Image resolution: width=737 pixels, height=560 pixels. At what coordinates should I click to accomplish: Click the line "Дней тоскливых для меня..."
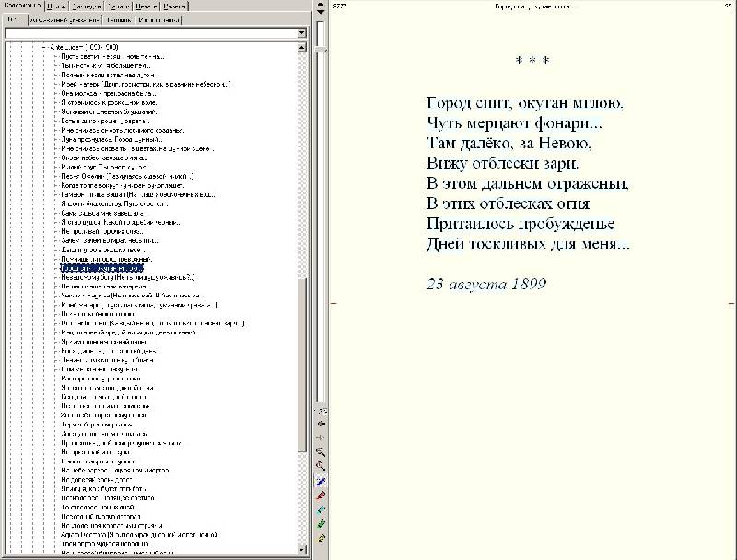click(528, 244)
